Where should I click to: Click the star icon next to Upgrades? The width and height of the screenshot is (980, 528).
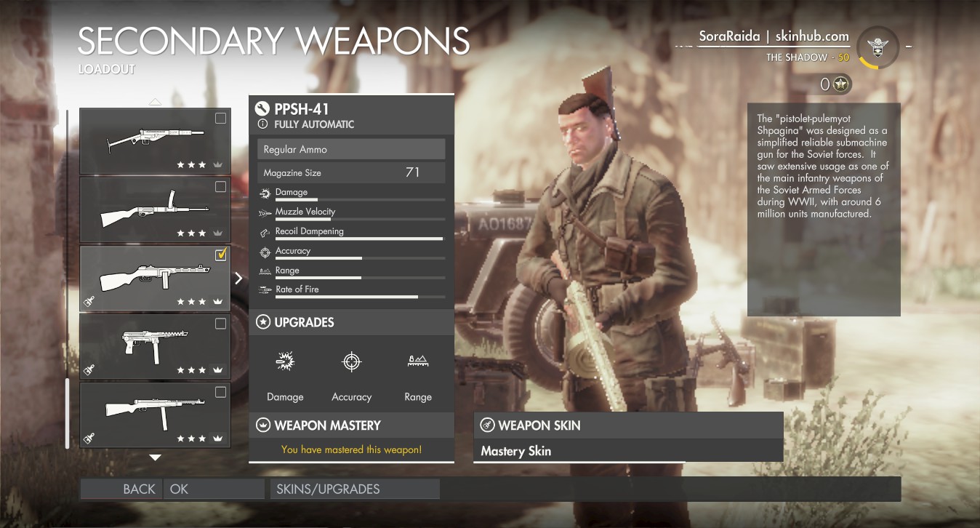(x=262, y=321)
